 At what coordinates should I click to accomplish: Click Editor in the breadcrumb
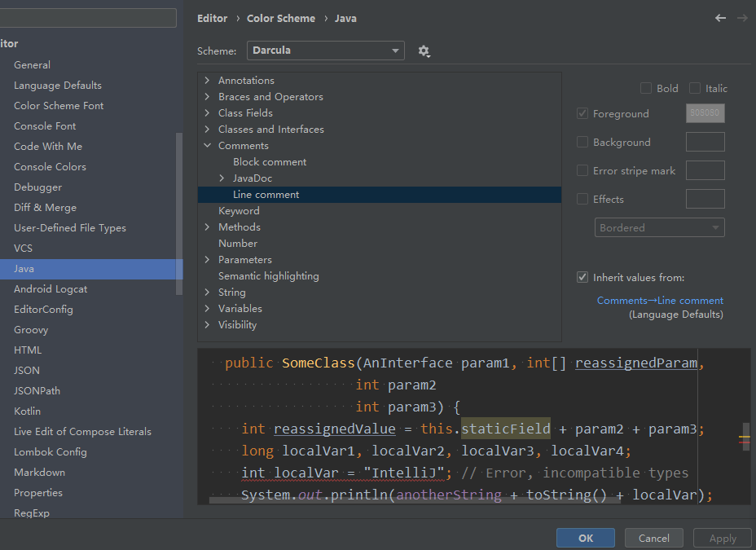[x=212, y=18]
